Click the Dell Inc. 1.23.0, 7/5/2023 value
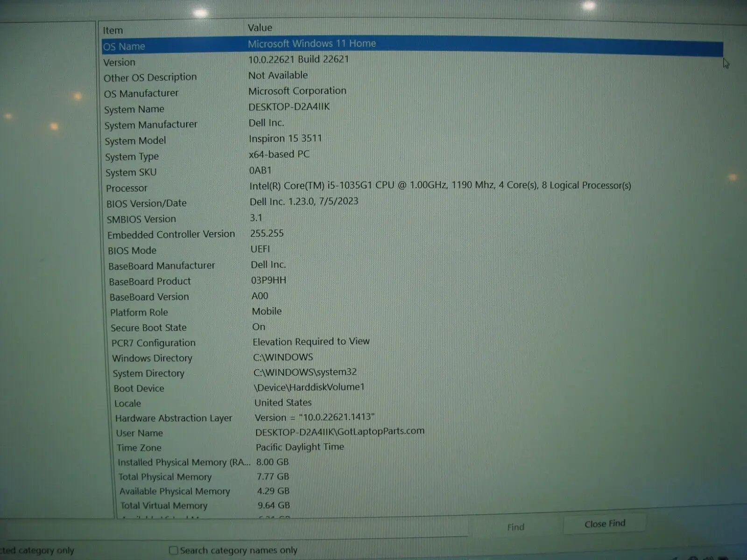Image resolution: width=747 pixels, height=560 pixels. click(x=304, y=201)
